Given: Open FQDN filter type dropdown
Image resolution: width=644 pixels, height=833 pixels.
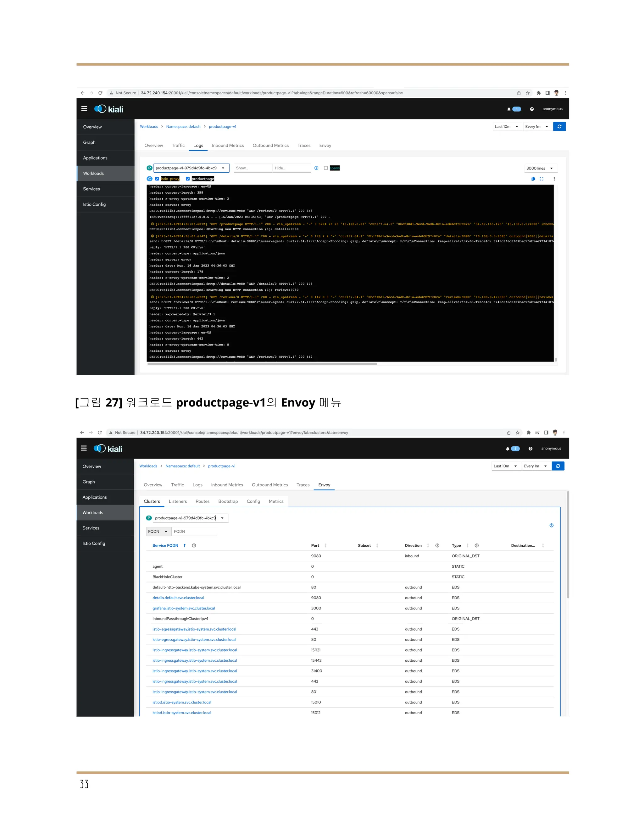Looking at the screenshot, I should point(158,531).
